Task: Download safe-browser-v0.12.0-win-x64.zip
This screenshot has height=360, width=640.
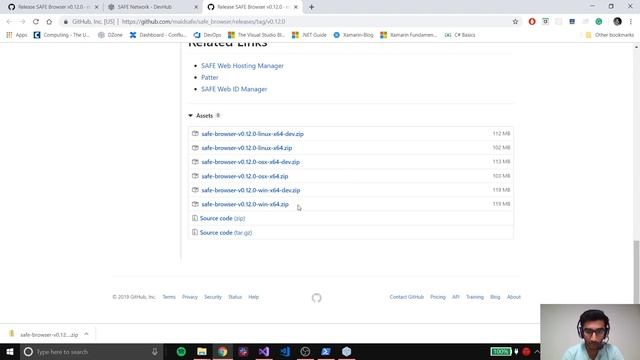Action: [x=245, y=204]
